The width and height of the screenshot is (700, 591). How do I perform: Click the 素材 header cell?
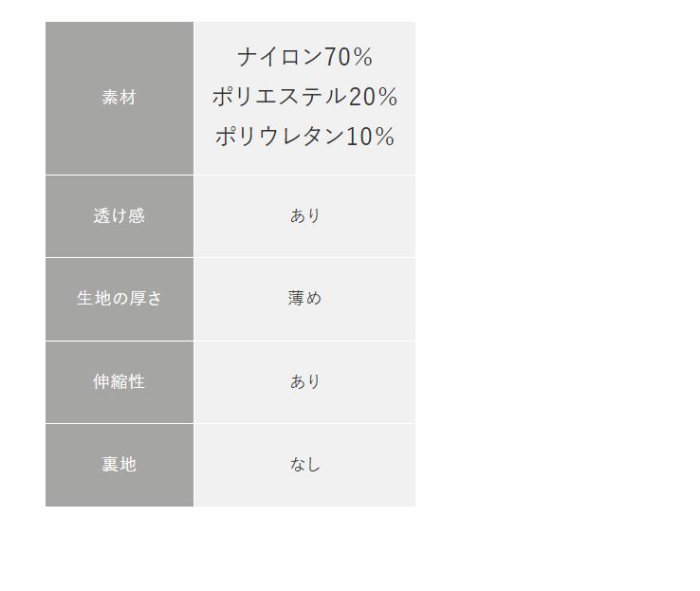tap(120, 98)
